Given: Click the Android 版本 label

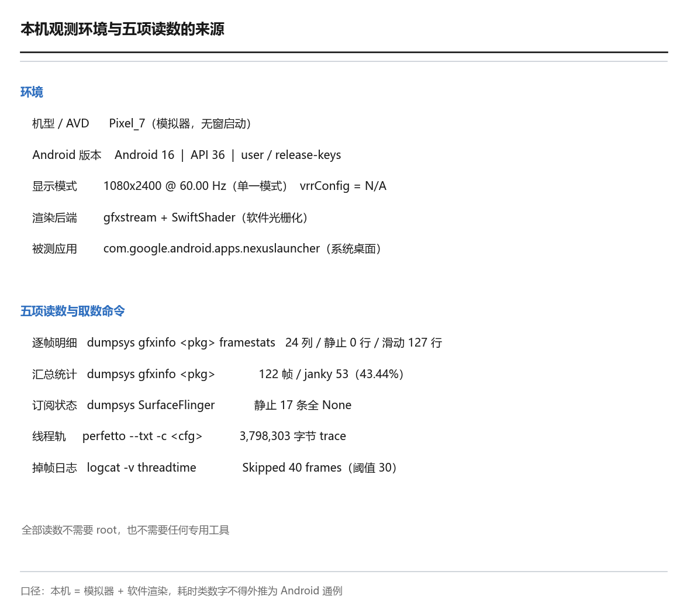Looking at the screenshot, I should coord(67,155).
